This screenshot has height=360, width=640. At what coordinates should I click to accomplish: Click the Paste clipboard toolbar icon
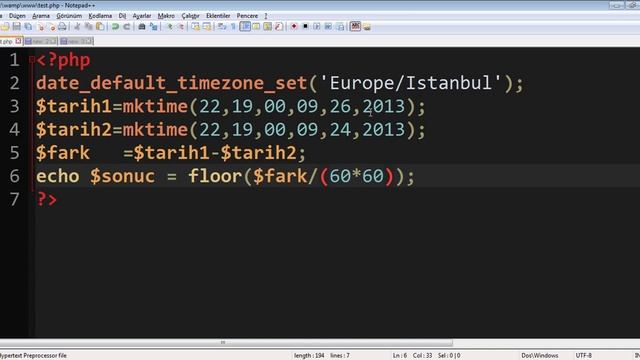pyautogui.click(x=100, y=27)
